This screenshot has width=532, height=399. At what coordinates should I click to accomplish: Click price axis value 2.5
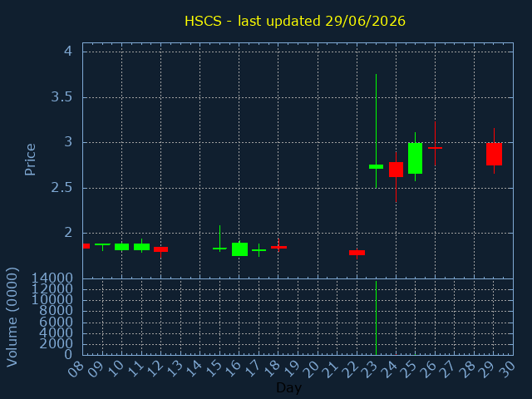(62, 187)
